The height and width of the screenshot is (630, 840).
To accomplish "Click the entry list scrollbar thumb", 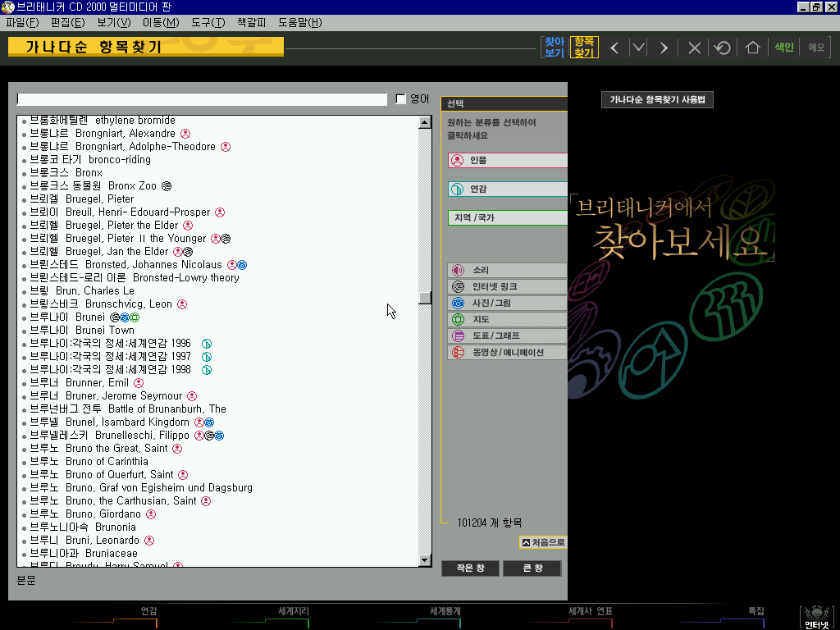I will [x=425, y=297].
